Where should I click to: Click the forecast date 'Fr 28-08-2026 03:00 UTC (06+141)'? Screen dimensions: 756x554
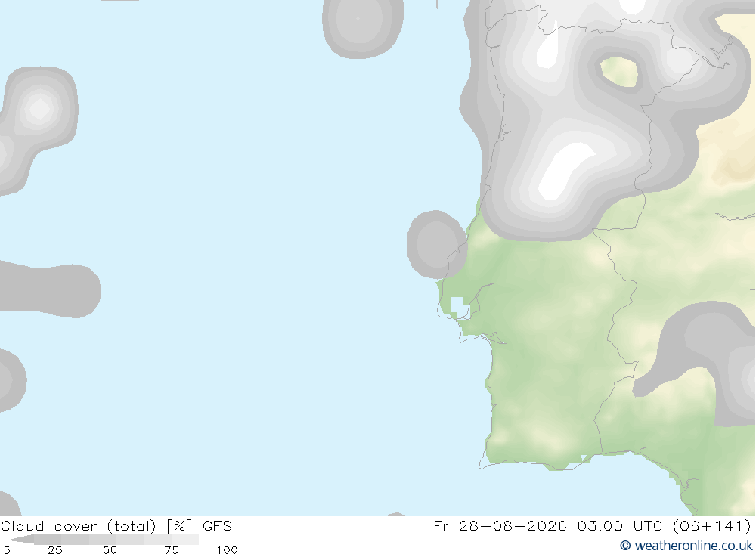tap(593, 525)
